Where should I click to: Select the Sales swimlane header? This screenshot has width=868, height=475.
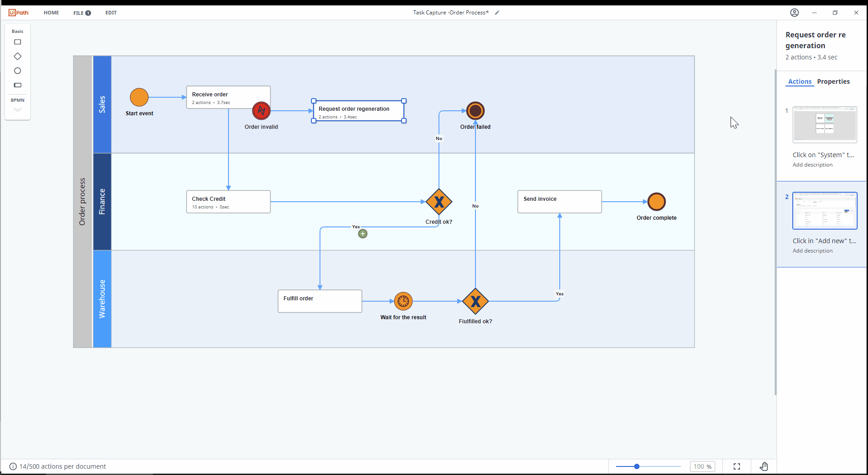click(x=102, y=104)
